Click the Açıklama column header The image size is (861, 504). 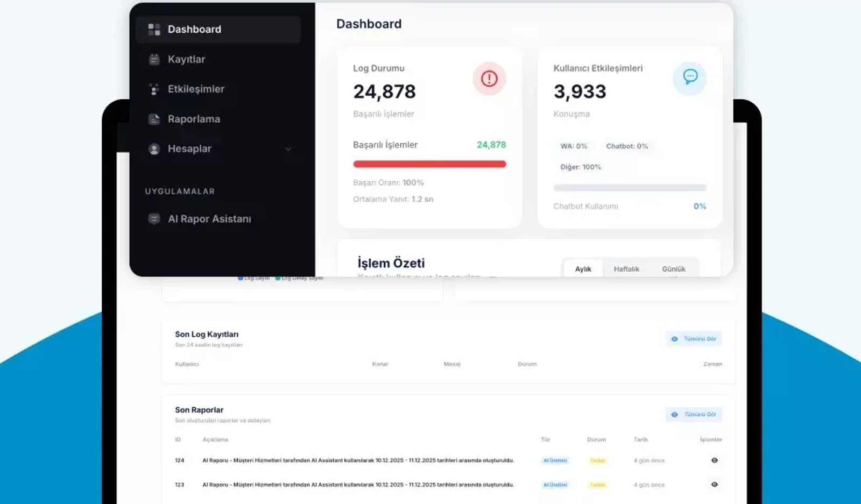point(215,439)
